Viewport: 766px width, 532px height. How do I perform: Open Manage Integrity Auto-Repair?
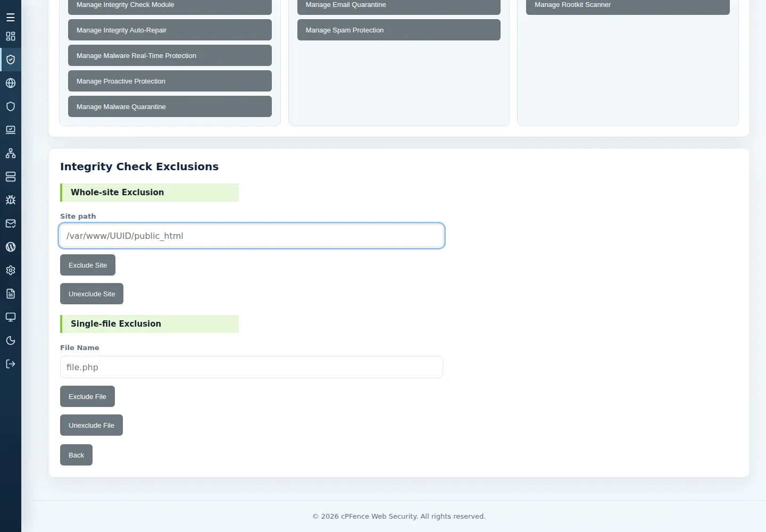pos(170,30)
